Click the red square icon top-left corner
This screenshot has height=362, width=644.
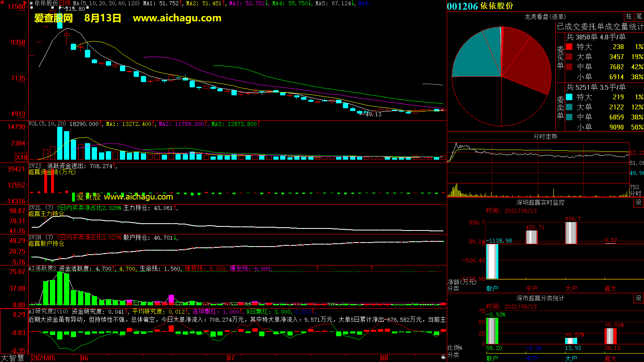pos(2,2)
